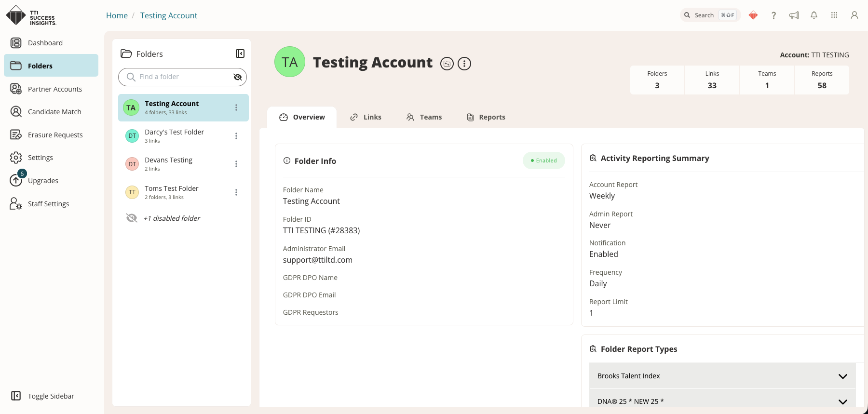The width and height of the screenshot is (868, 414).
Task: Click the Links count card
Action: [712, 80]
